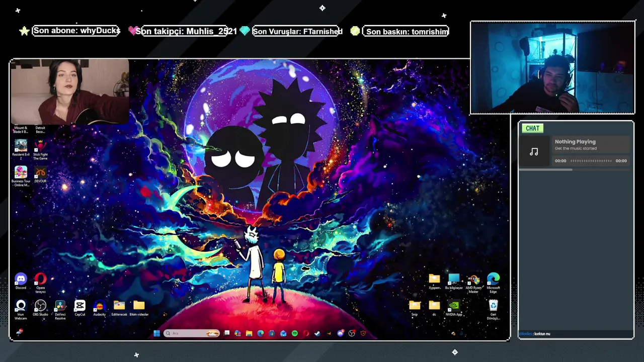Open the Bu bilgisayar shortcut

(454, 281)
